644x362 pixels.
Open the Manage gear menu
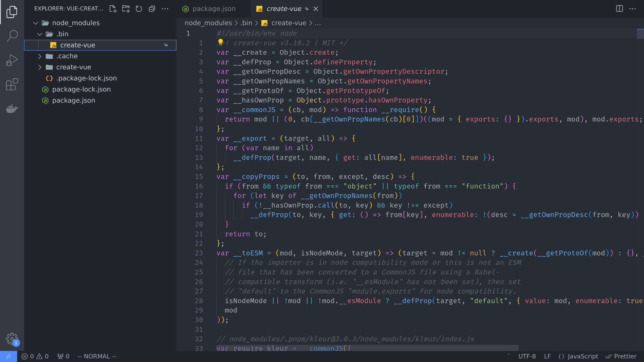12,339
